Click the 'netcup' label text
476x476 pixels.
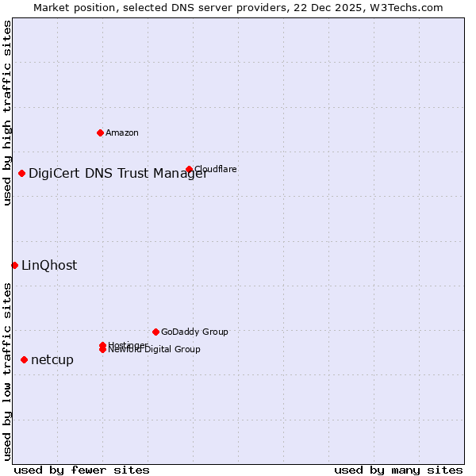coord(52,360)
